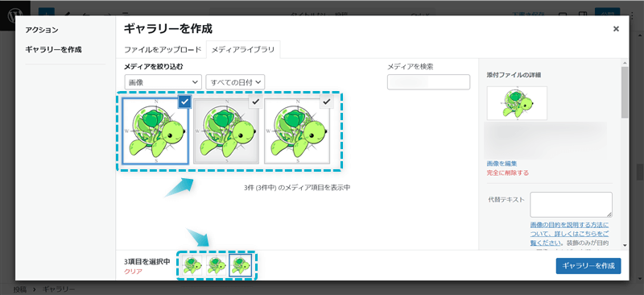Click the メディアを検索 search field

[428, 82]
